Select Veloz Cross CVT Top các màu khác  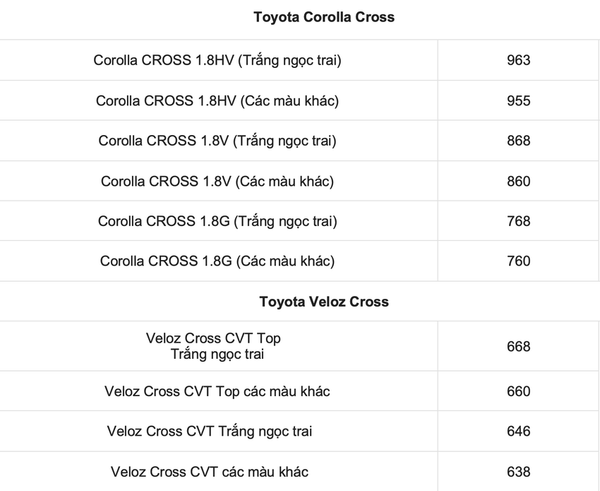[217, 391]
